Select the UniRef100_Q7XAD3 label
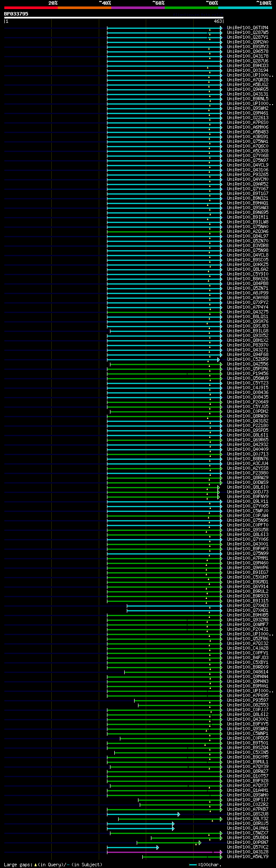Image resolution: width=276 pixels, height=868 pixels. point(248,605)
